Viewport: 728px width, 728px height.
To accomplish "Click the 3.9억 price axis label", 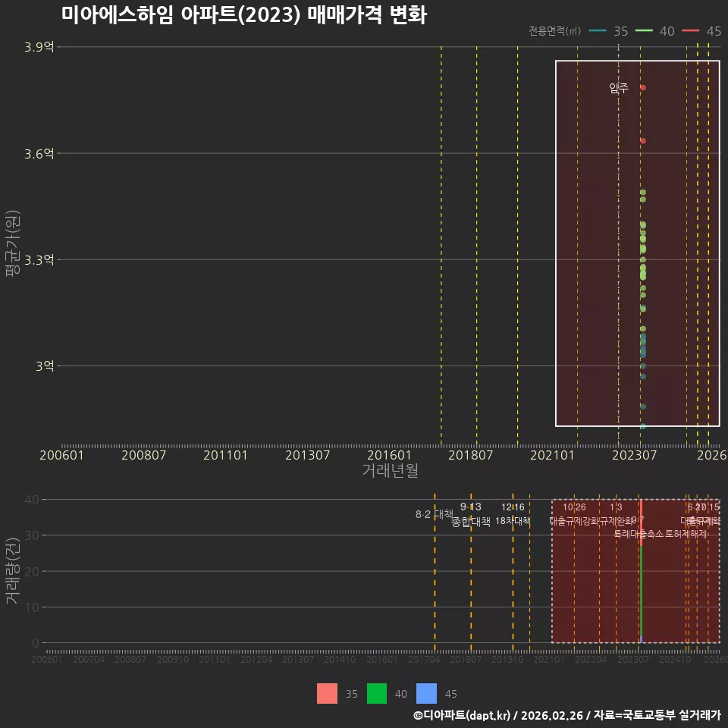I will coord(39,47).
